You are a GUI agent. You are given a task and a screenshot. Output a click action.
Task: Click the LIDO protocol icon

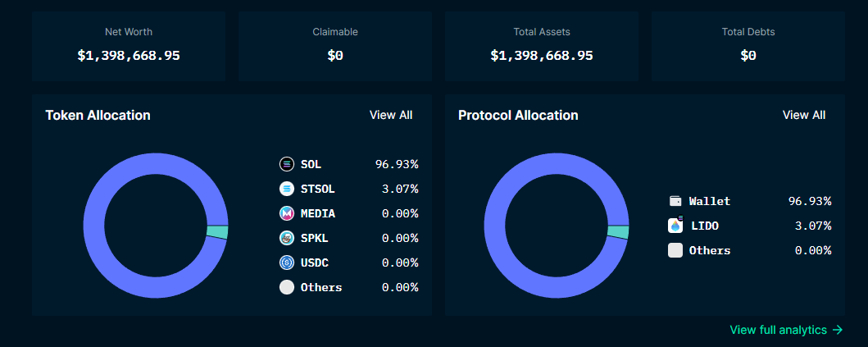[675, 226]
